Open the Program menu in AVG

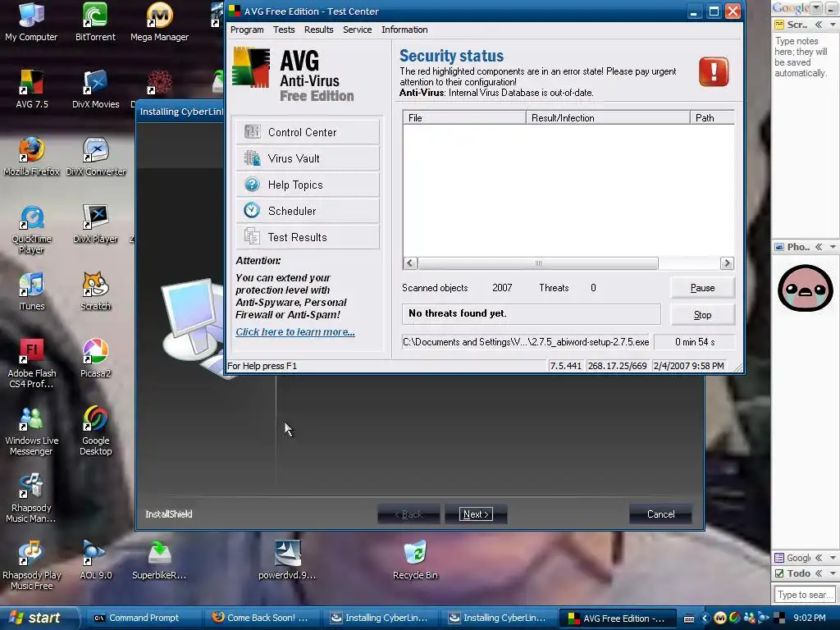click(247, 30)
